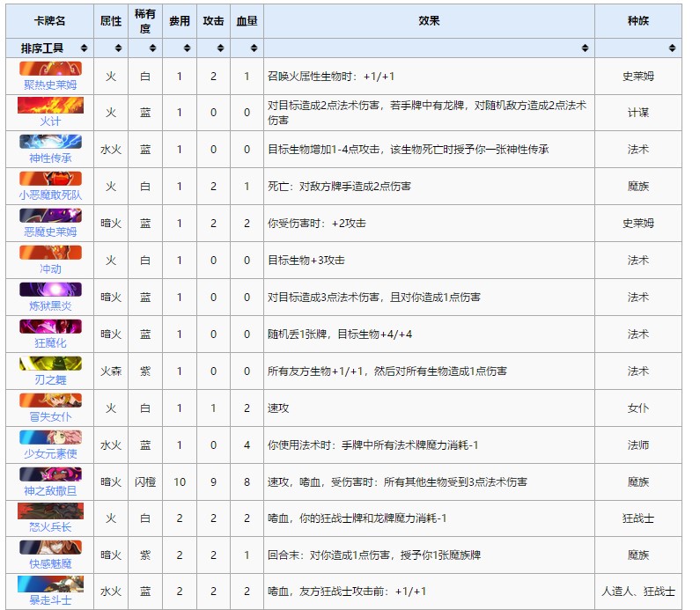
Task: Sort by 效果 column arrows
Action: coord(585,48)
